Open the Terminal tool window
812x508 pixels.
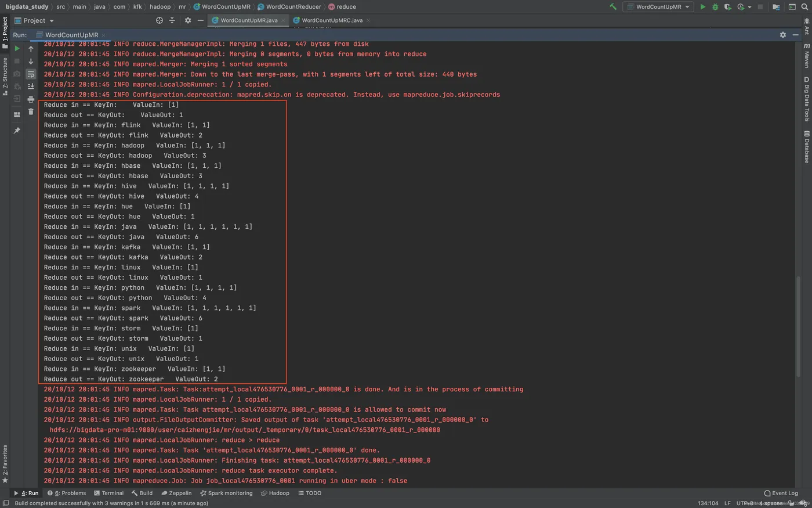tap(108, 493)
